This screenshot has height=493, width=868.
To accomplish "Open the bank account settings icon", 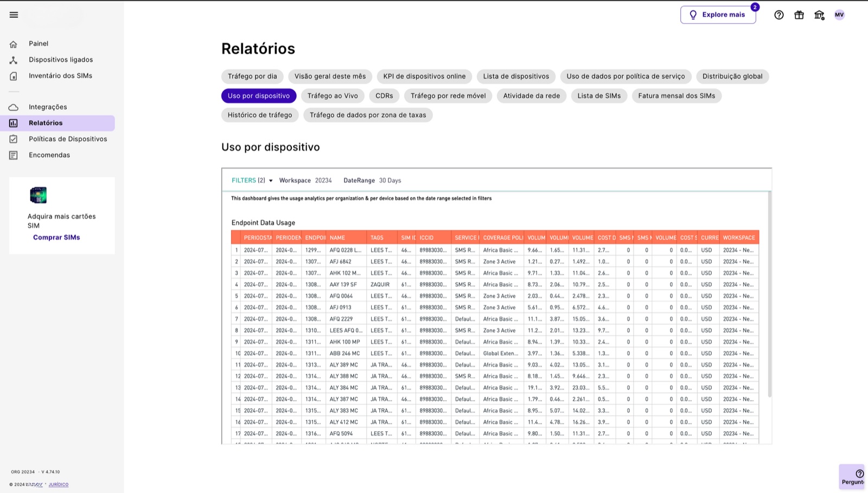I will tap(819, 15).
